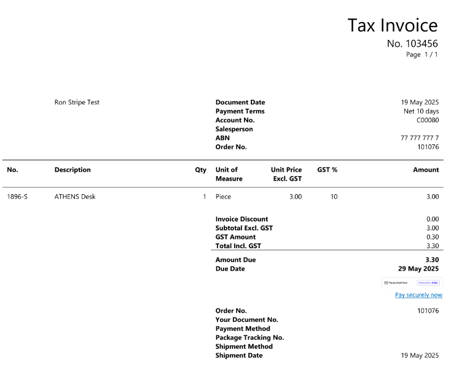This screenshot has width=451, height=374.
Task: Select the Tax Invoice heading
Action: [393, 25]
